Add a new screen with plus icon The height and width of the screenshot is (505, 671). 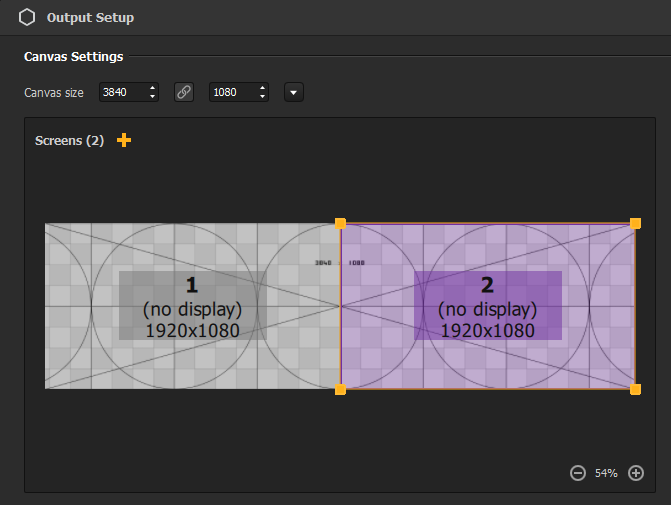[124, 141]
